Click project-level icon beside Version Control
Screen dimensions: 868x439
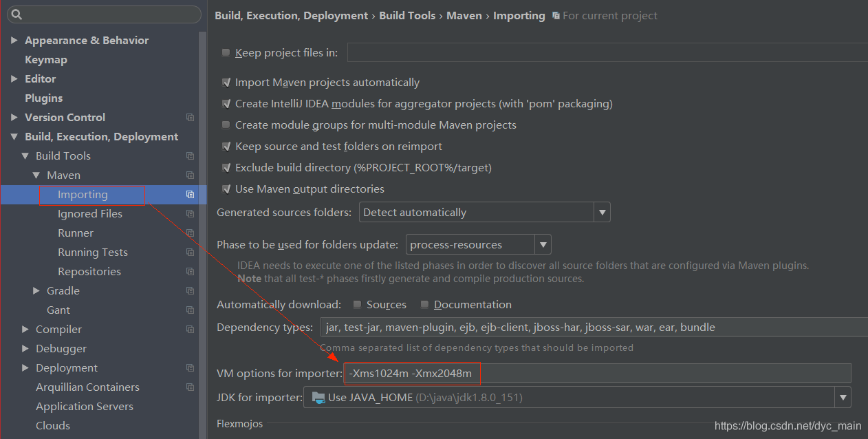(x=190, y=118)
